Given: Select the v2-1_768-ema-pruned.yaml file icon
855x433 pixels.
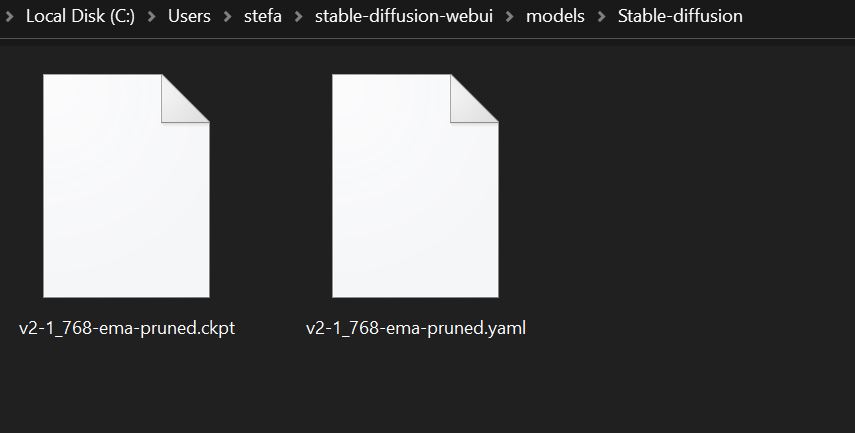Looking at the screenshot, I should (x=415, y=186).
